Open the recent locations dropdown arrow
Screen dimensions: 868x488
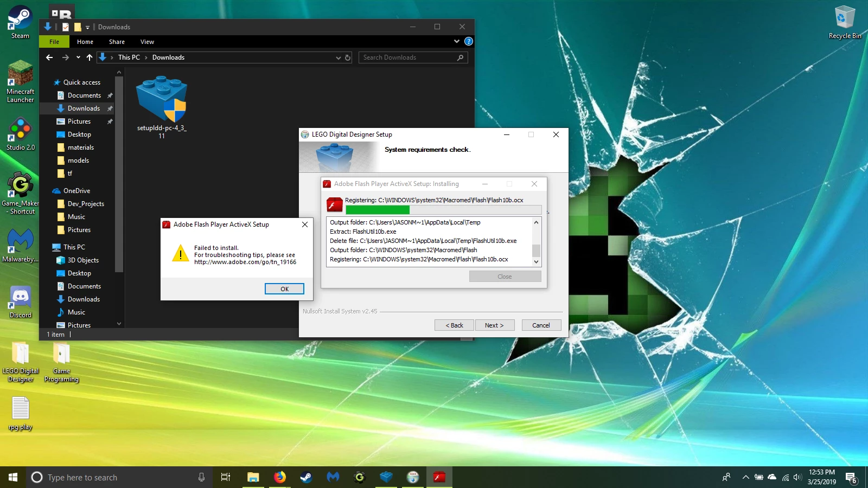pyautogui.click(x=78, y=57)
